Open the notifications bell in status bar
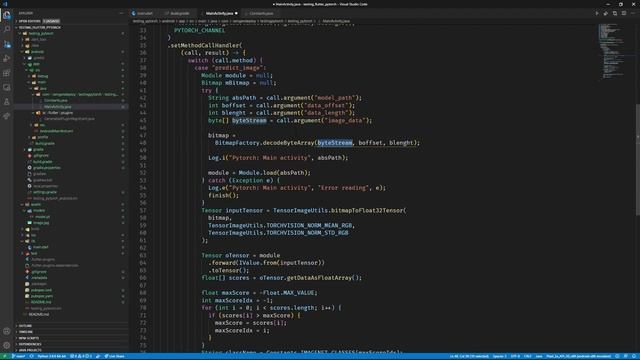The width and height of the screenshot is (640, 360). 635,356
